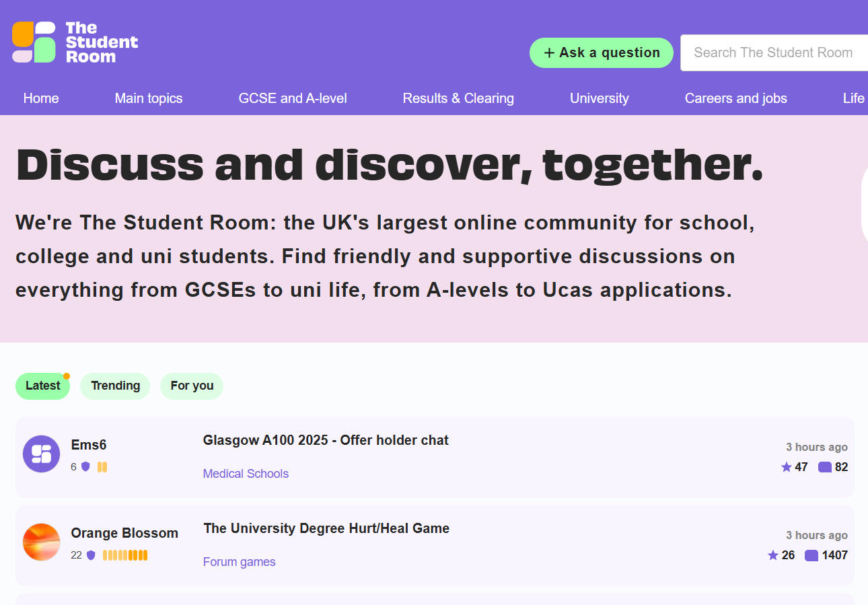Click the shield badge beside Ems6's 6
868x605 pixels.
(x=85, y=466)
